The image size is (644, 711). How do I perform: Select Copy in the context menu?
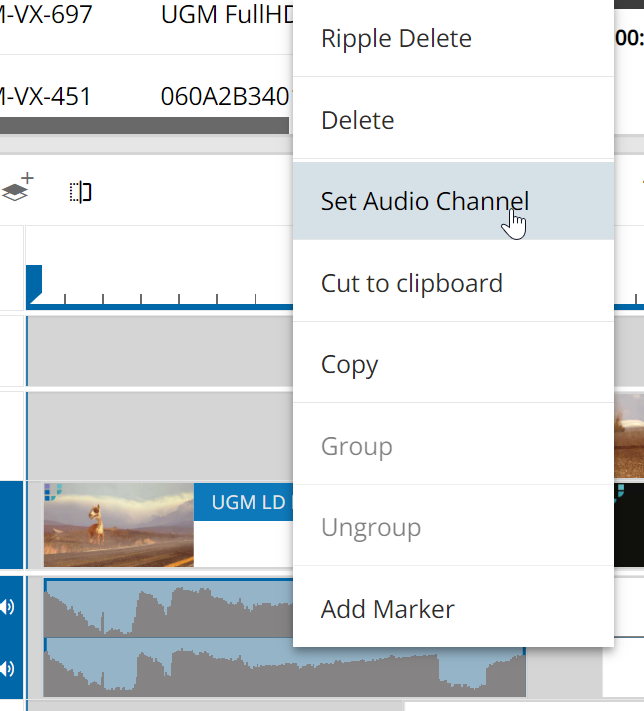point(349,365)
